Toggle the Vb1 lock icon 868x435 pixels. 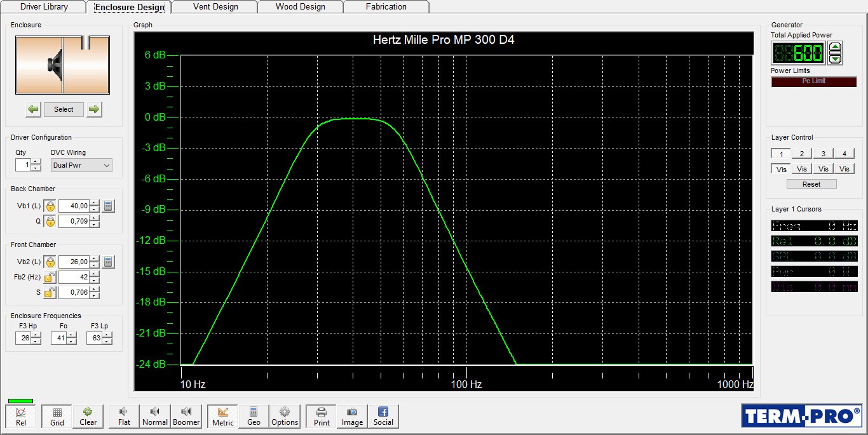tap(50, 206)
